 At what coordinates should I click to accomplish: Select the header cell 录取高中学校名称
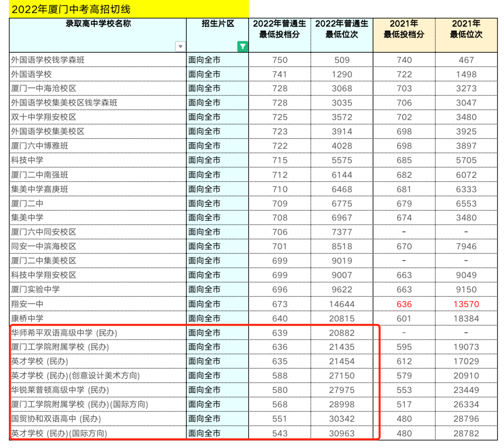[x=98, y=35]
